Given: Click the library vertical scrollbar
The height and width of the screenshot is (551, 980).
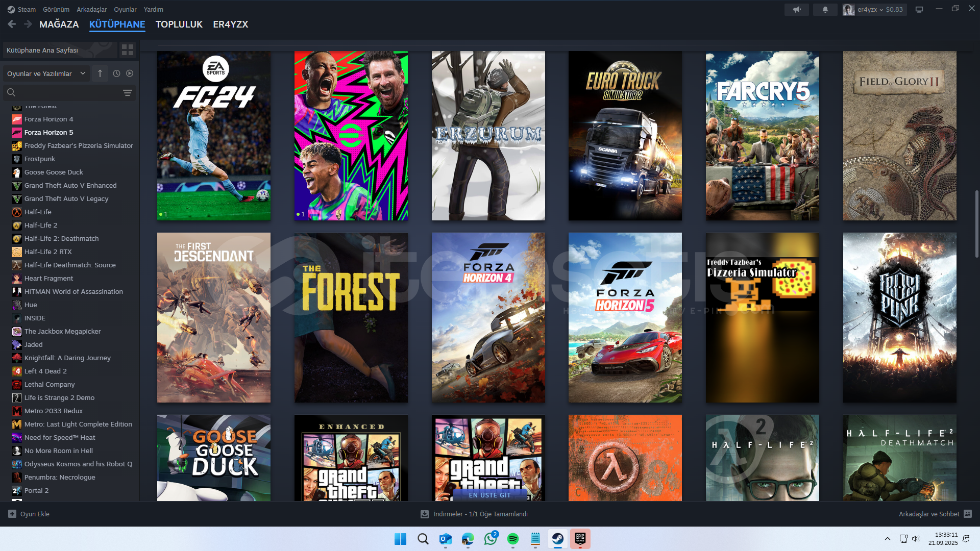Looking at the screenshot, I should tap(976, 223).
